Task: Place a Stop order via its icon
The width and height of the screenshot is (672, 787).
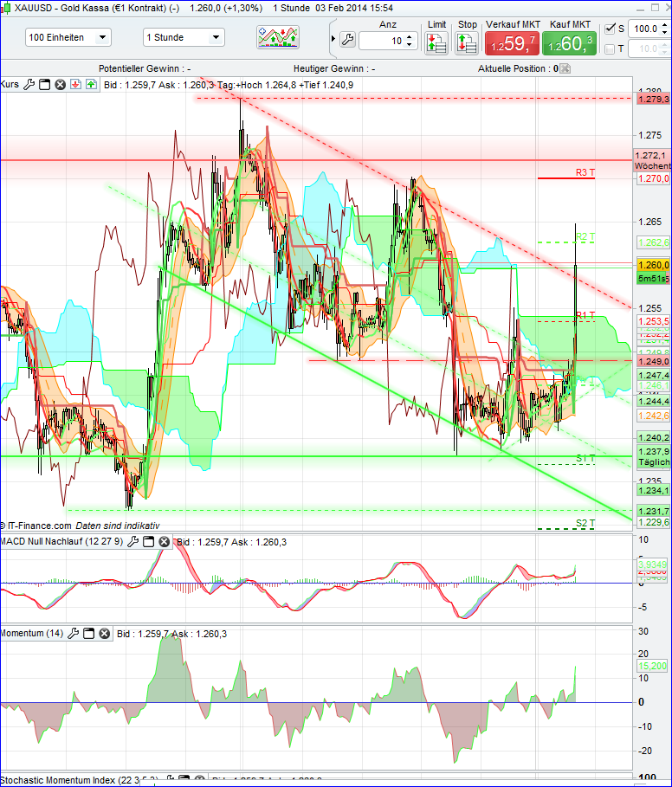Action: (466, 43)
